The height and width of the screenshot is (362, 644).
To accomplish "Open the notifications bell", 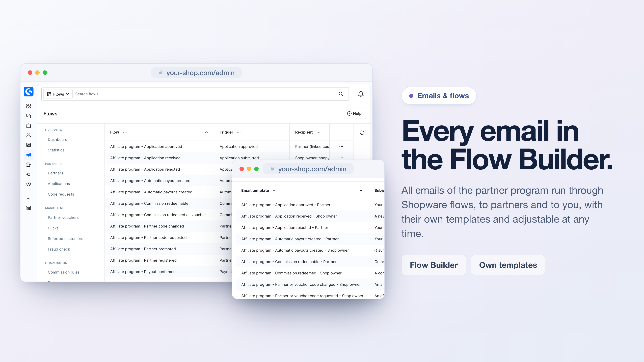I will pyautogui.click(x=361, y=94).
